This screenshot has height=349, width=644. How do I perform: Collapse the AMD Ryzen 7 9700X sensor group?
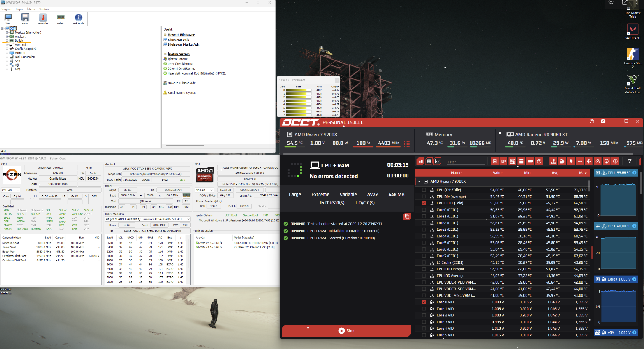[x=419, y=182]
